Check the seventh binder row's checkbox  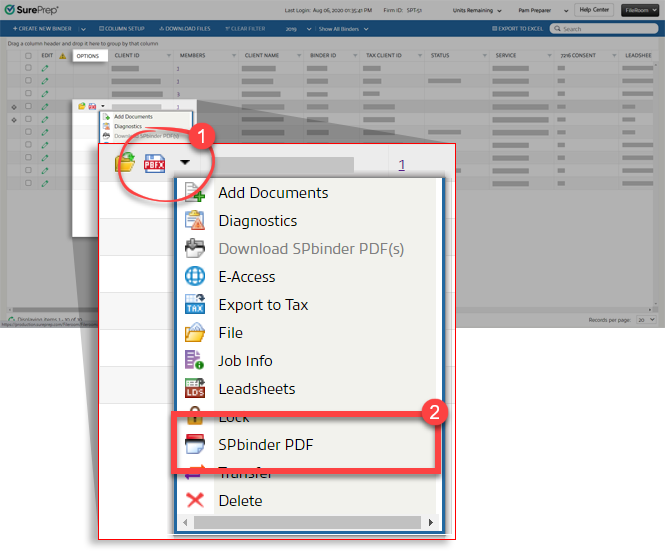tap(28, 145)
